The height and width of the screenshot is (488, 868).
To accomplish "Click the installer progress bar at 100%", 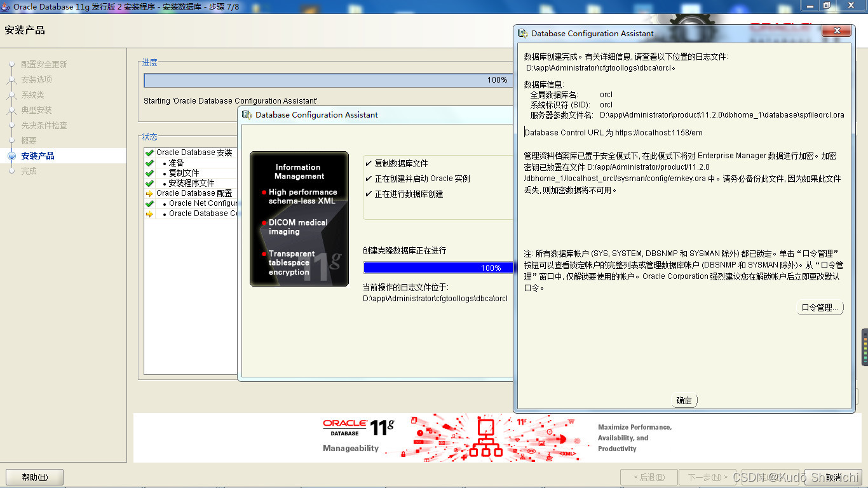I will click(329, 80).
